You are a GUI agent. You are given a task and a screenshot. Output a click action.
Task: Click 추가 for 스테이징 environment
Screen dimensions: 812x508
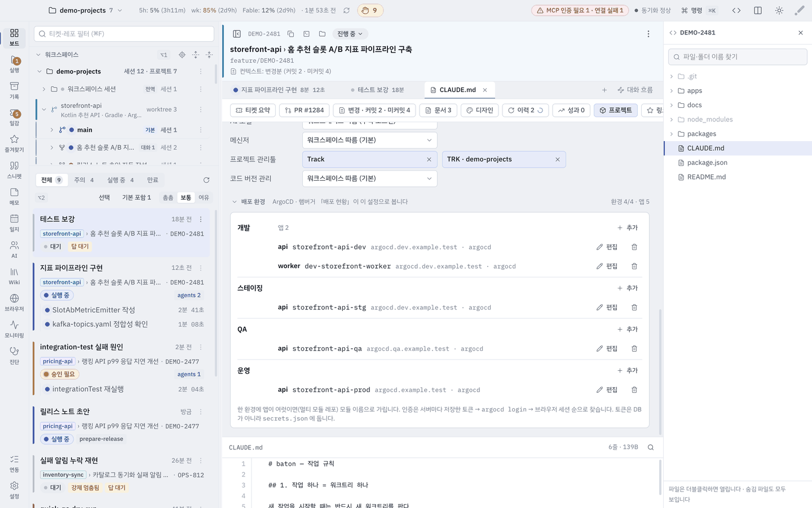(x=628, y=288)
